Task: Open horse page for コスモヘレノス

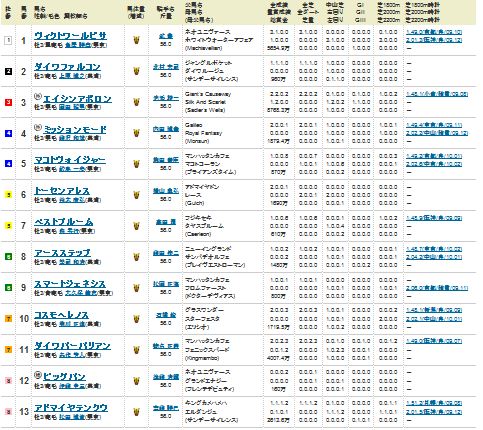Action: click(61, 315)
